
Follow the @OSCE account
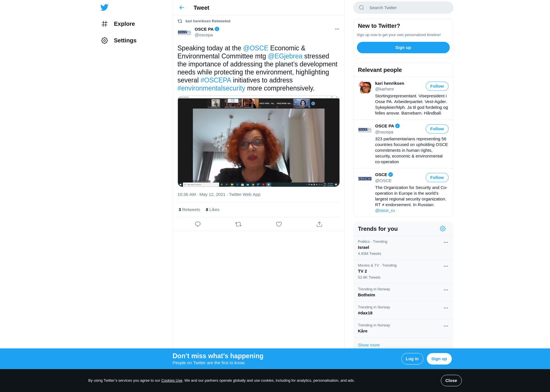(437, 178)
